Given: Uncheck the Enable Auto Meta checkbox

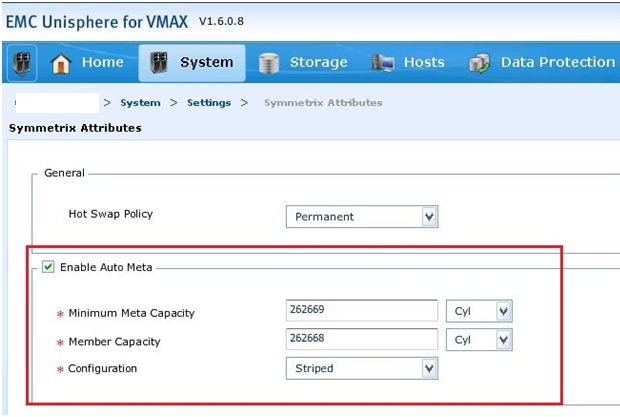Looking at the screenshot, I should 48,267.
